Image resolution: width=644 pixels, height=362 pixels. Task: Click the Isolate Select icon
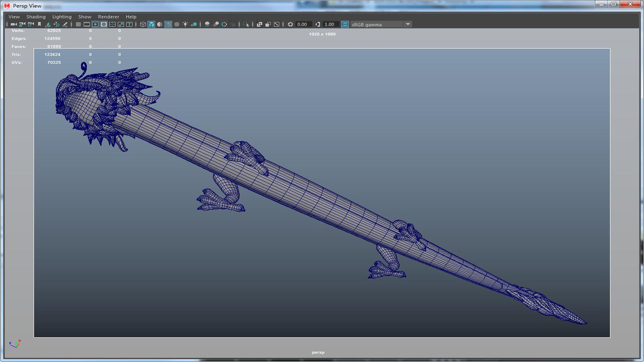[246, 24]
